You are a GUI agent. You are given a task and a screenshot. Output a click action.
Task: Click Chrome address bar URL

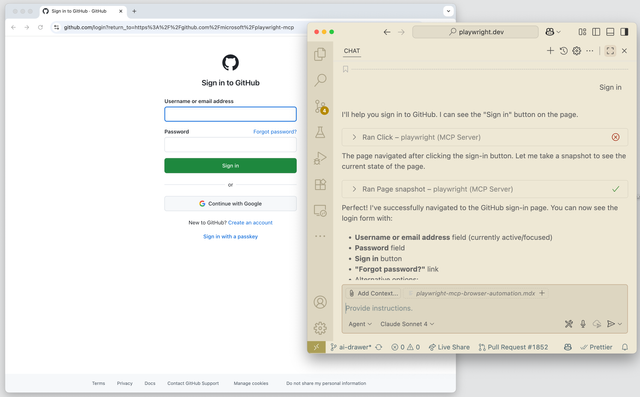(x=179, y=27)
